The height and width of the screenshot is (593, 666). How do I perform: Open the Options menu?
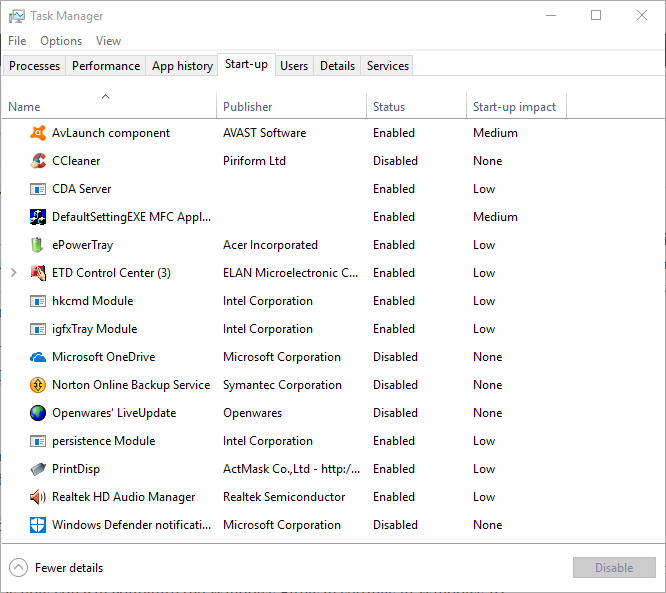tap(61, 41)
